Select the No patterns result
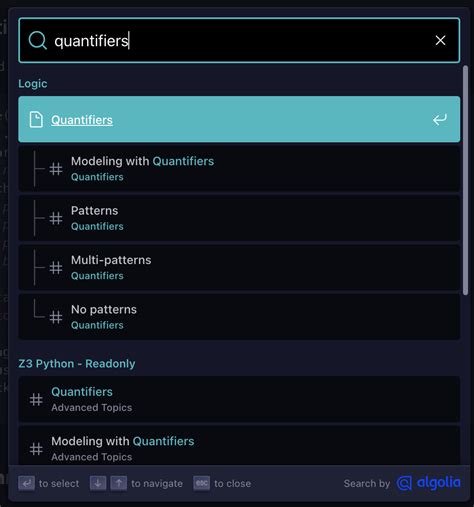 [239, 317]
